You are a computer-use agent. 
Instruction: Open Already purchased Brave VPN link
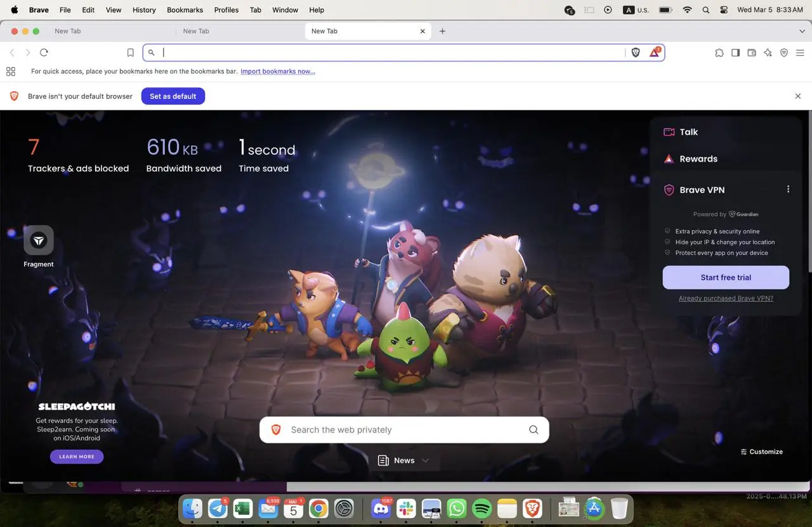click(726, 298)
